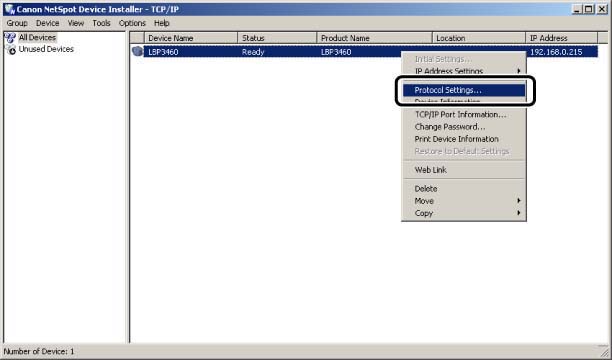Choose Print Device Information menu entry
This screenshot has width=612, height=360.
point(464,139)
